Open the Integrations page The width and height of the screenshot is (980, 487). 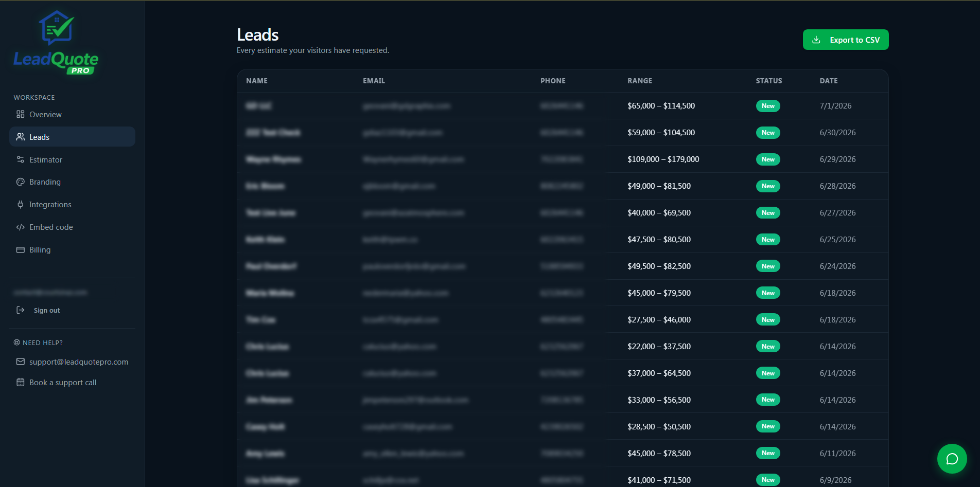[x=72, y=205]
